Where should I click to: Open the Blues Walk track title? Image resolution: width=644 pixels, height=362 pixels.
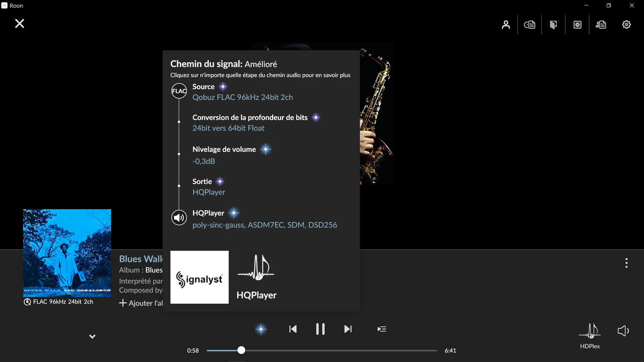(141, 259)
